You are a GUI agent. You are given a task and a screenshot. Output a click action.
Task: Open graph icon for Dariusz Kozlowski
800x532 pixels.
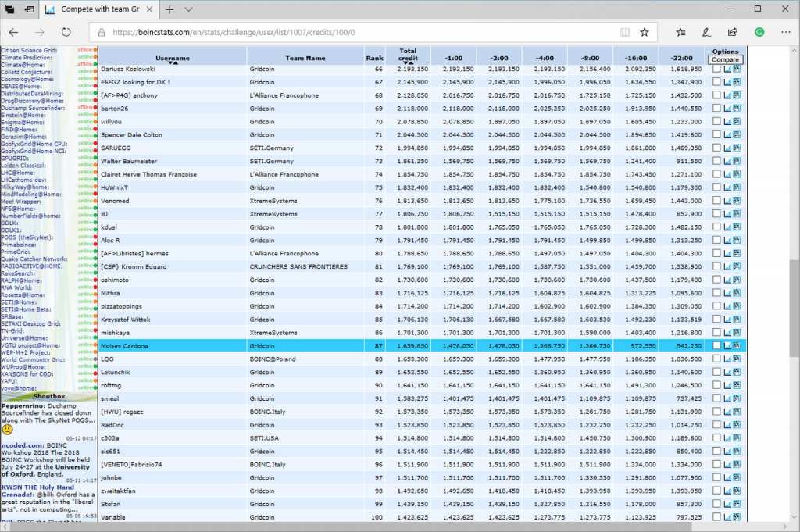727,69
